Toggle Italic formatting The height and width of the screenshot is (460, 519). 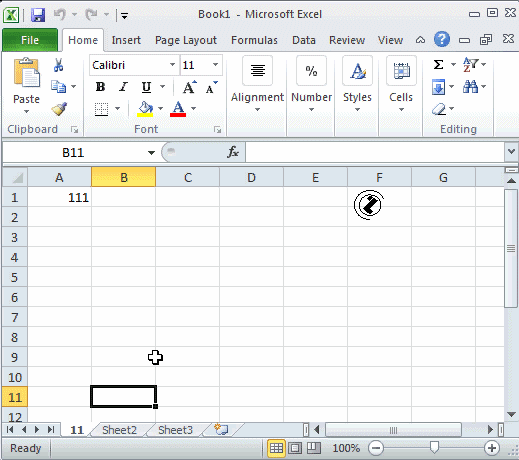pyautogui.click(x=123, y=87)
